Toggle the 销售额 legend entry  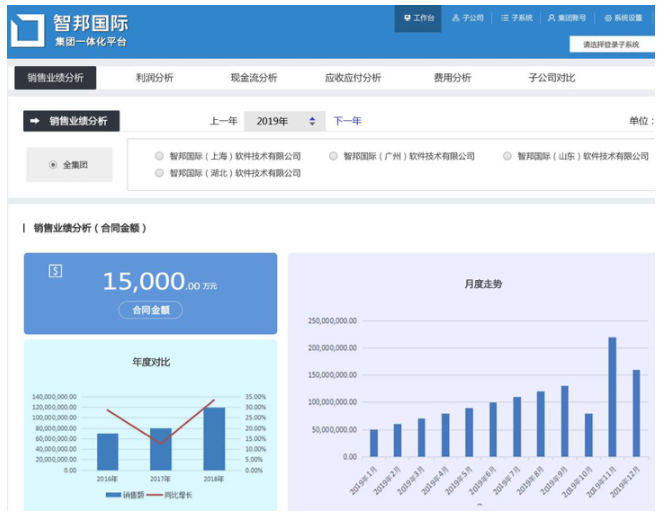tap(125, 495)
